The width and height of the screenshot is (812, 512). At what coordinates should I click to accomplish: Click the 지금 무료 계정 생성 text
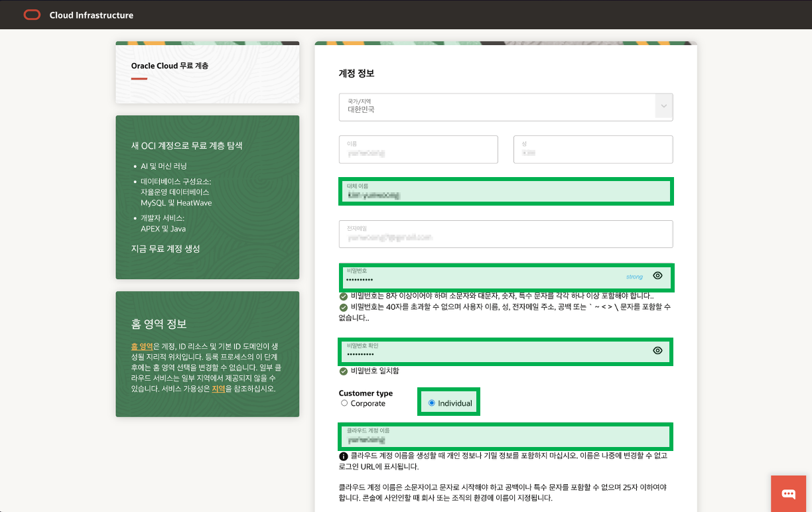pos(166,249)
